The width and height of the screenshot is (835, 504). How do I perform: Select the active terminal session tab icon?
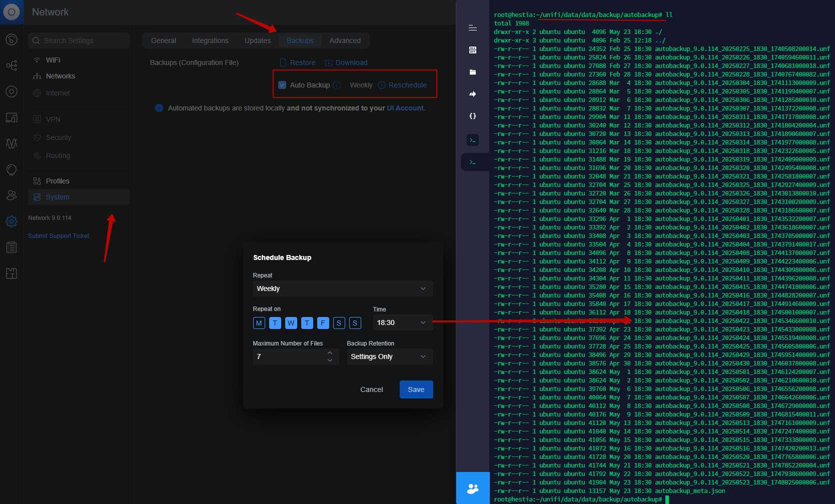point(472,162)
